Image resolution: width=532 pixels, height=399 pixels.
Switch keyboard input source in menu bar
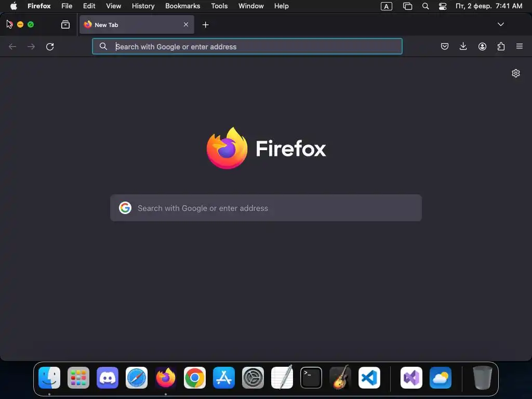tap(387, 6)
